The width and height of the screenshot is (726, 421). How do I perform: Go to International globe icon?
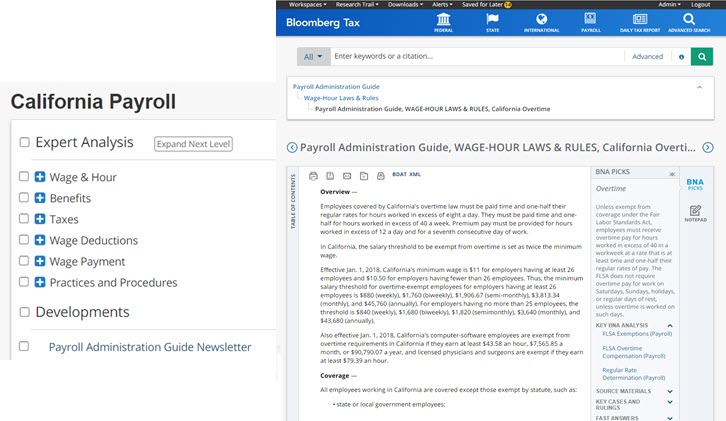coord(541,22)
